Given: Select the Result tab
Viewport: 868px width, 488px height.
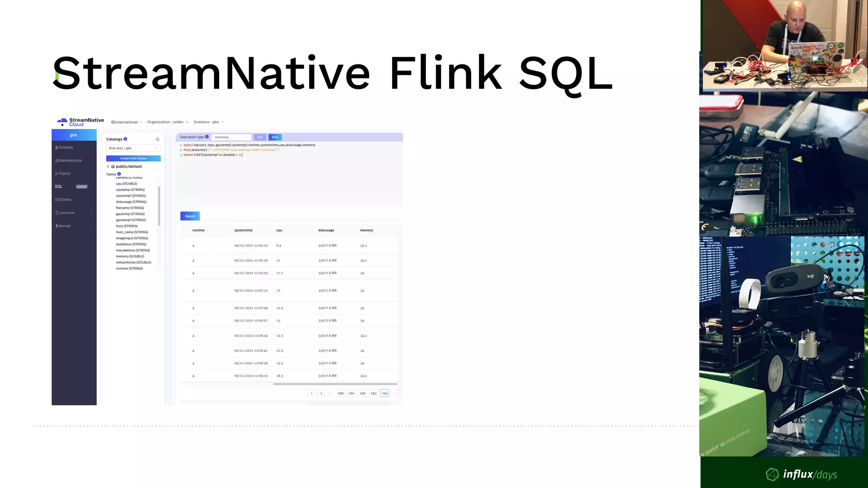Looking at the screenshot, I should 190,216.
